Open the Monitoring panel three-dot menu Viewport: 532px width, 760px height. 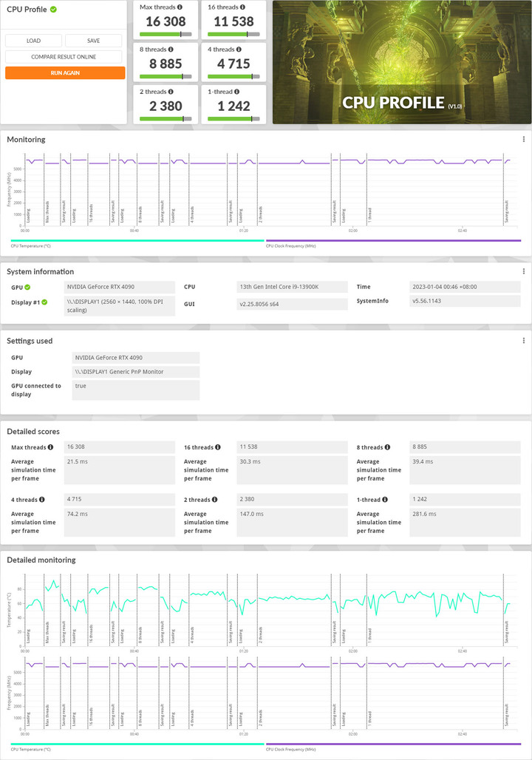[x=524, y=139]
